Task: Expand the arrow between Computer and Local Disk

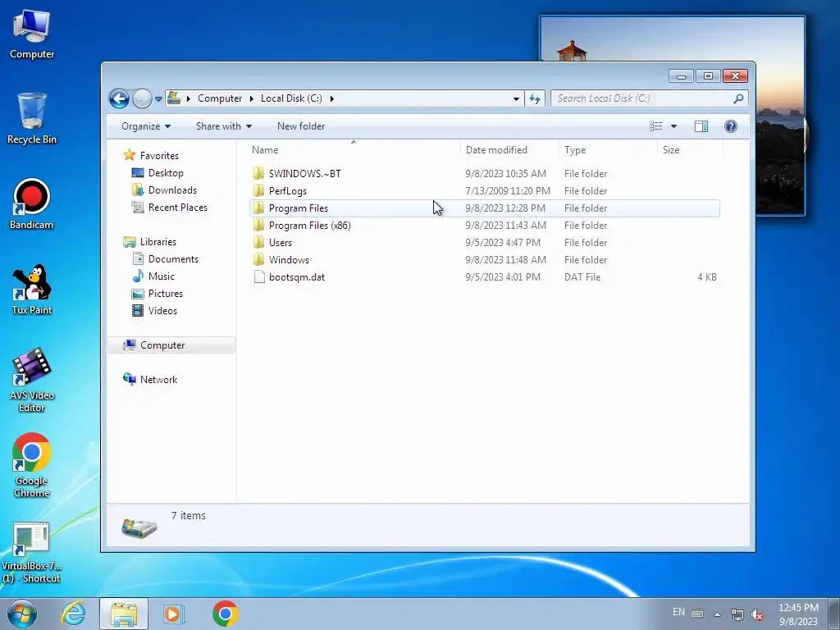Action: pyautogui.click(x=251, y=98)
